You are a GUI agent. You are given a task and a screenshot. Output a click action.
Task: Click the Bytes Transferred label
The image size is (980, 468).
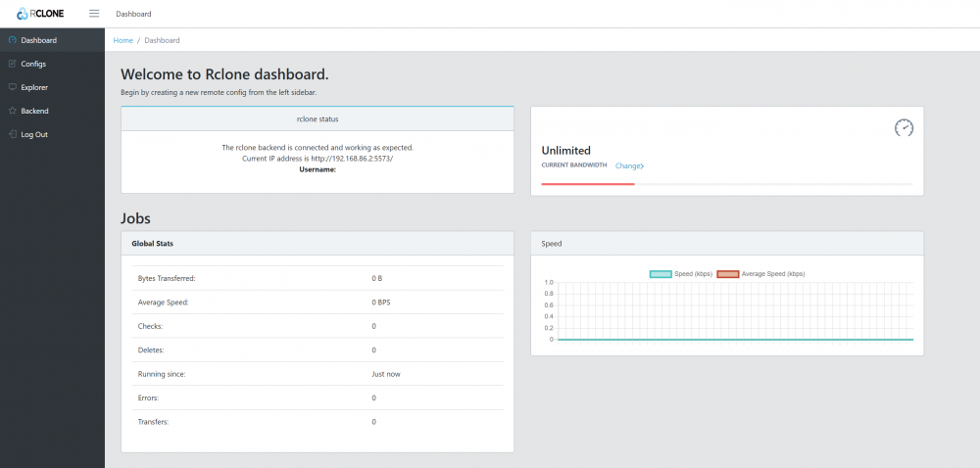[x=167, y=278]
